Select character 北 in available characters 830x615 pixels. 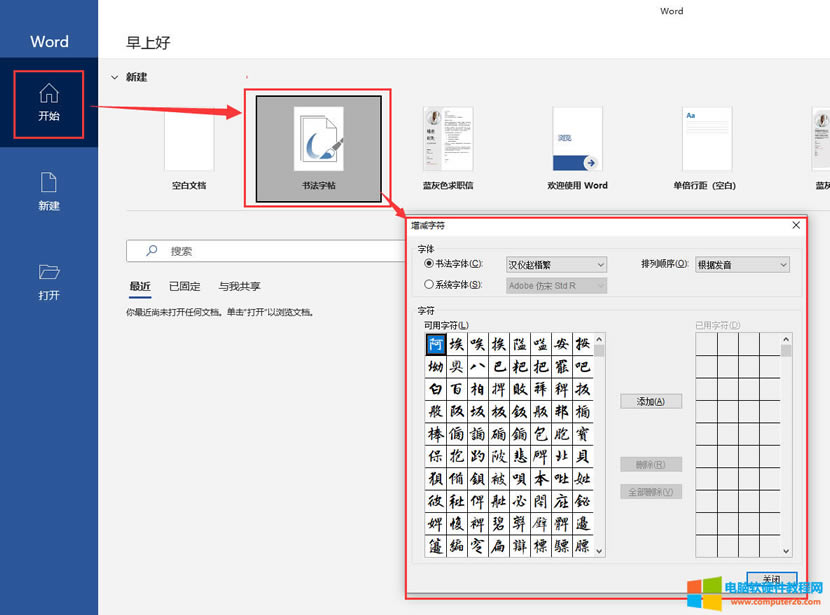click(562, 456)
